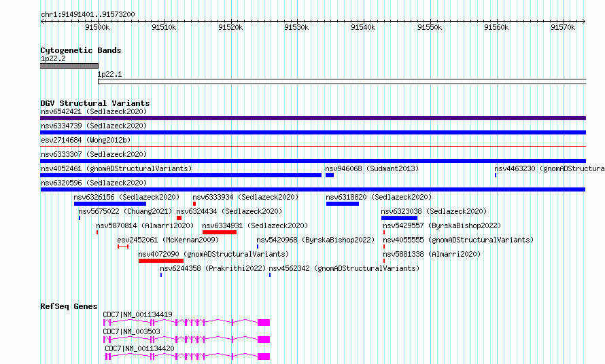Open the CDC7|NM_001134419 transcript label
This screenshot has width=605, height=364.
click(x=138, y=314)
